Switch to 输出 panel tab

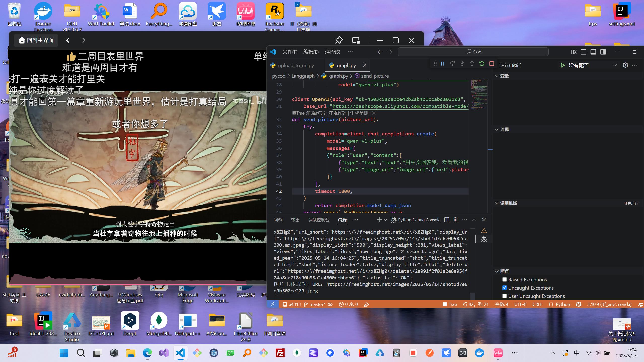point(295,220)
